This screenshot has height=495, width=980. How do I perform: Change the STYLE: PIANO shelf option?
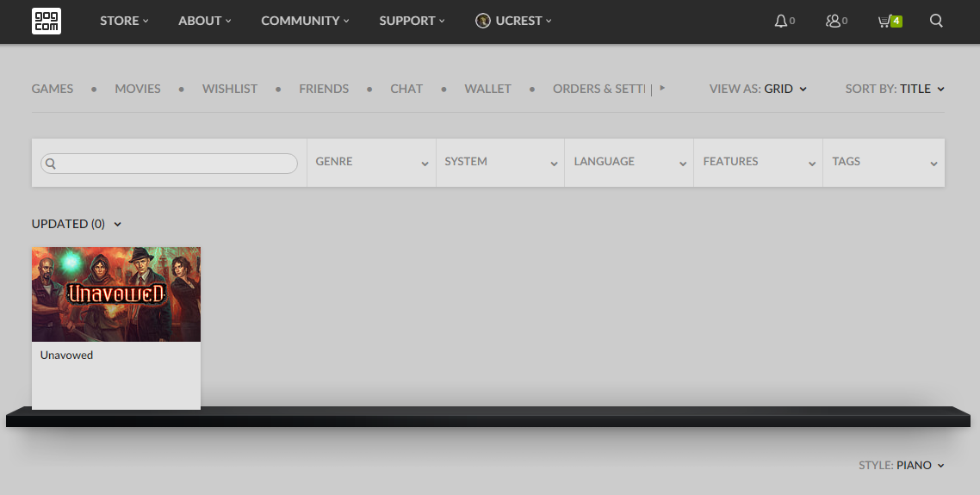[902, 465]
